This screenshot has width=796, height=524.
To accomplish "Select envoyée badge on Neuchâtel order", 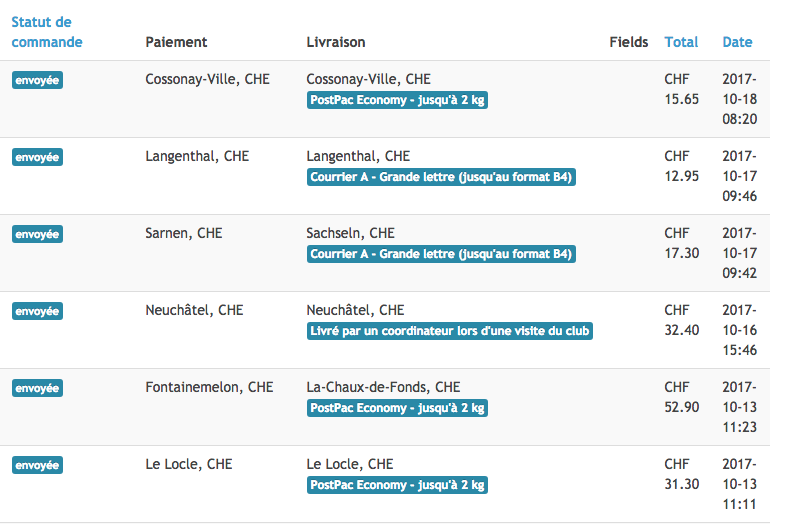I will tap(37, 311).
